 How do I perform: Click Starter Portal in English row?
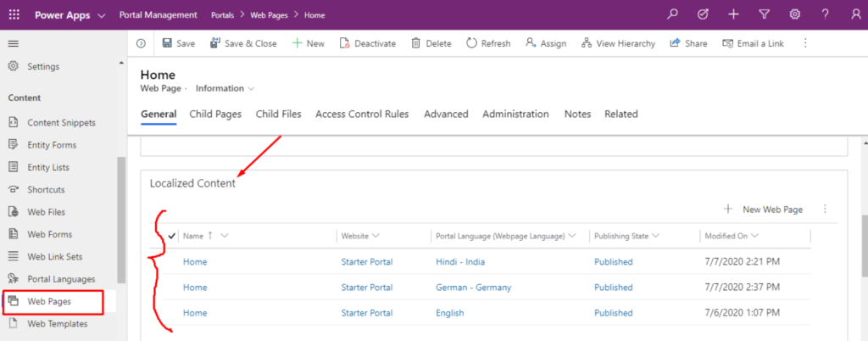click(367, 313)
